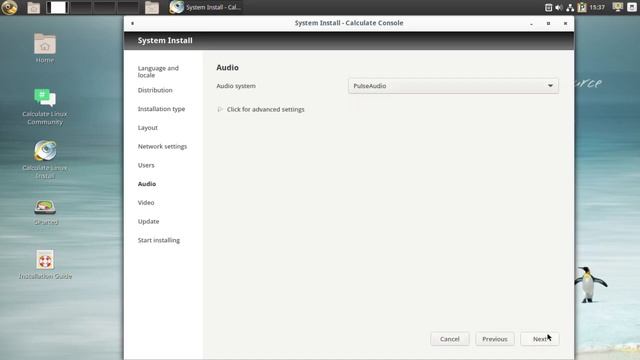
Task: Go to Layout step
Action: (x=148, y=128)
